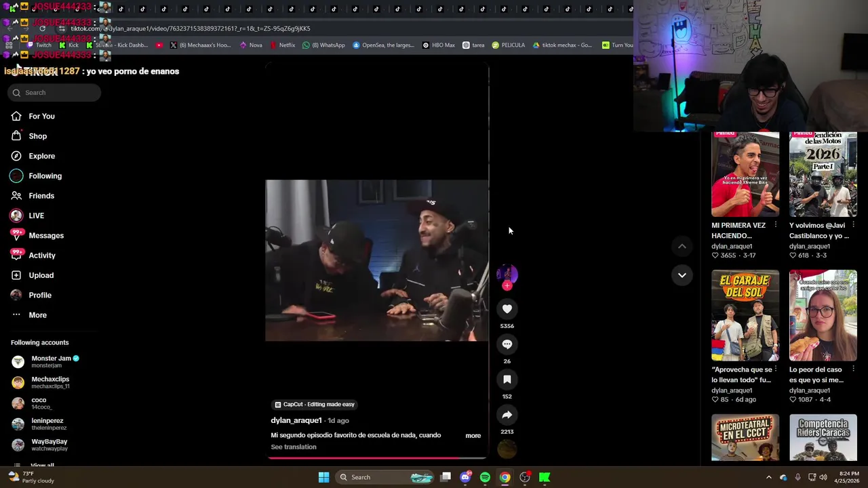The height and width of the screenshot is (488, 868).
Task: Click the video progress bar
Action: tap(377, 458)
